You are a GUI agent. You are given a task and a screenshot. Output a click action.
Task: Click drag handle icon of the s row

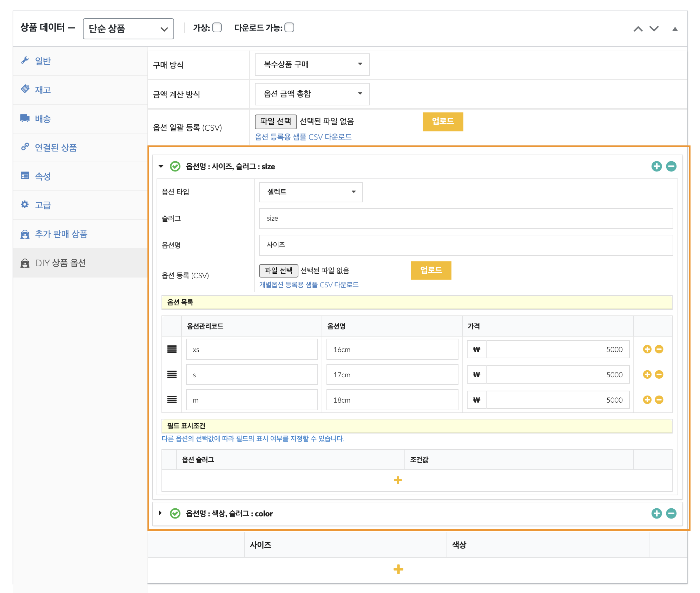[172, 374]
